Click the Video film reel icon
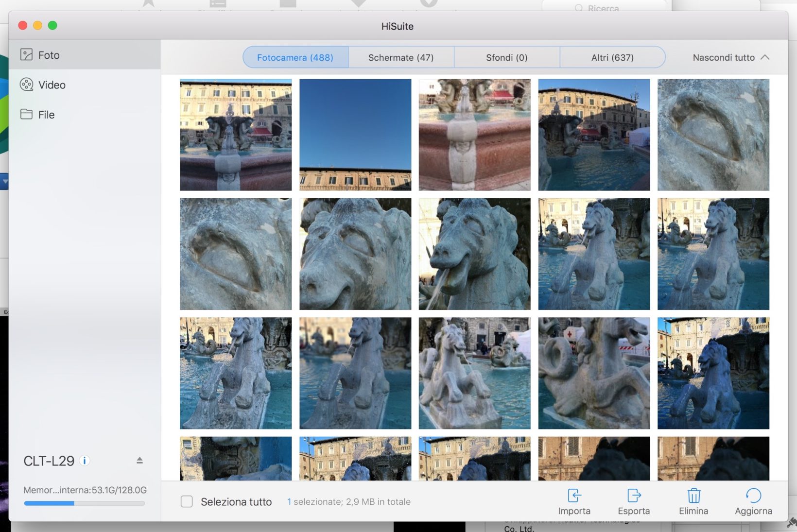 point(26,85)
